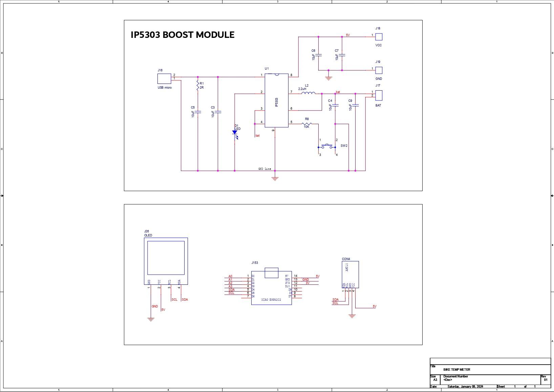The image size is (554, 392).
Task: Select the J153 XIAO ESP32C2 module
Action: point(272,286)
